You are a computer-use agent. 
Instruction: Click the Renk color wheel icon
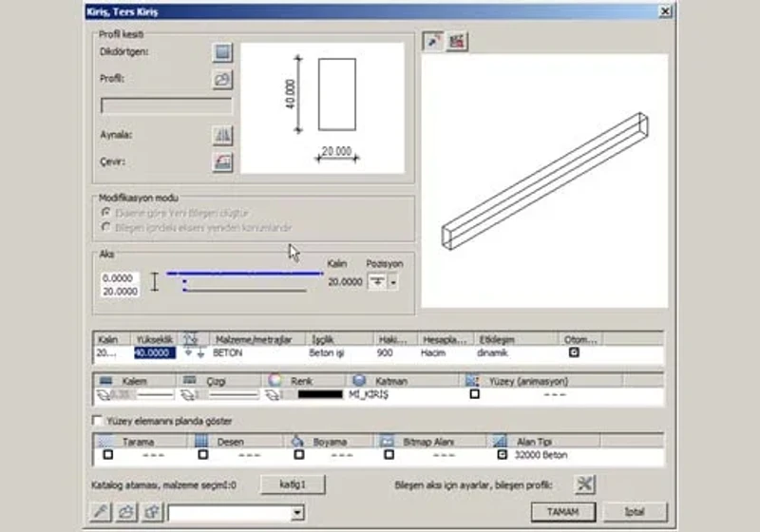click(275, 380)
